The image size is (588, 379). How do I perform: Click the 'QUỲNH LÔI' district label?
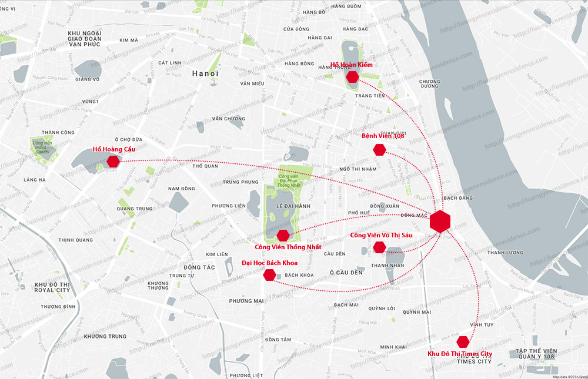[x=382, y=308]
